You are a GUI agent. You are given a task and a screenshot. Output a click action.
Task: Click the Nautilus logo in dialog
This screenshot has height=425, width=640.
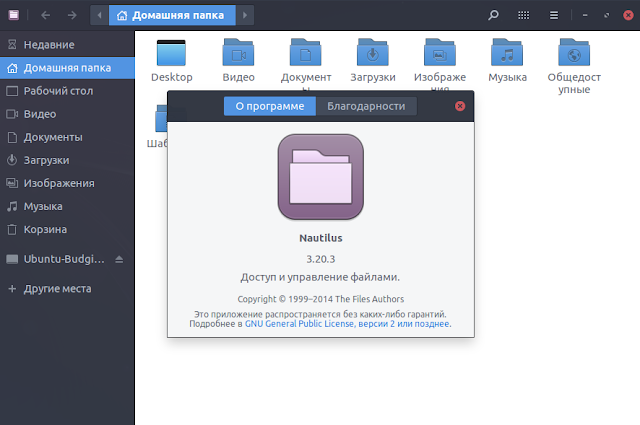point(321,177)
